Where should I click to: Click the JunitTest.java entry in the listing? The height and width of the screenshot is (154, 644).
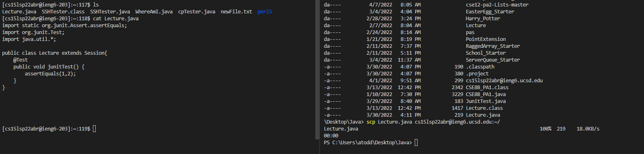[486, 101]
